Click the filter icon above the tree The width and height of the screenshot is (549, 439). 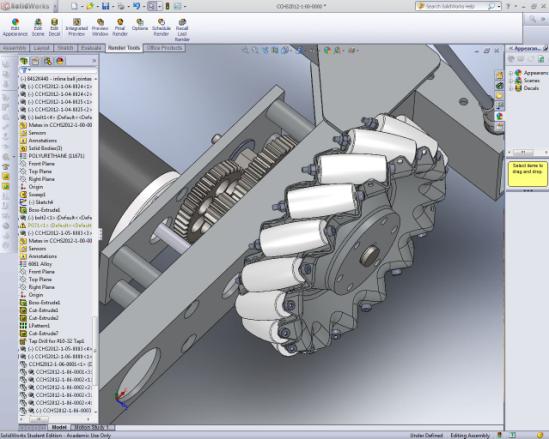click(24, 70)
